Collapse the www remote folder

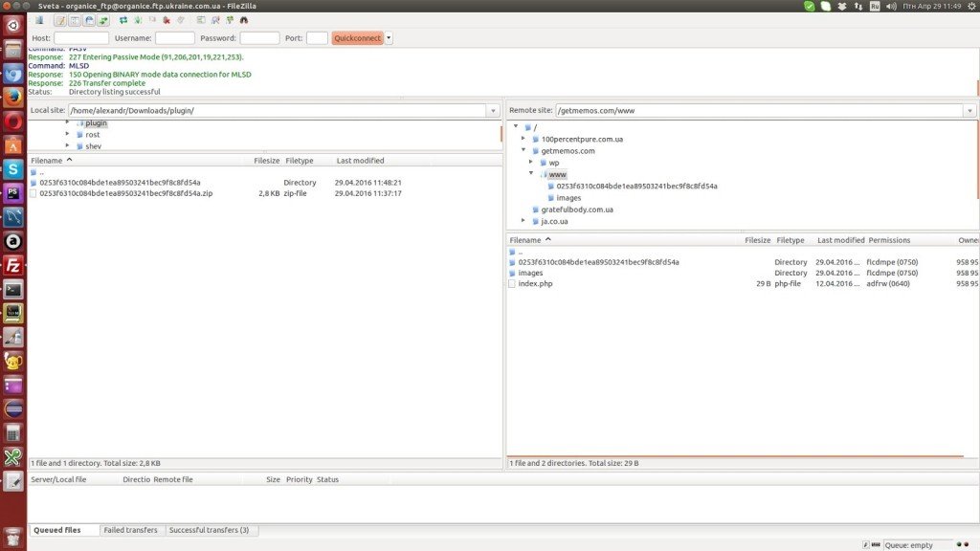[531, 174]
